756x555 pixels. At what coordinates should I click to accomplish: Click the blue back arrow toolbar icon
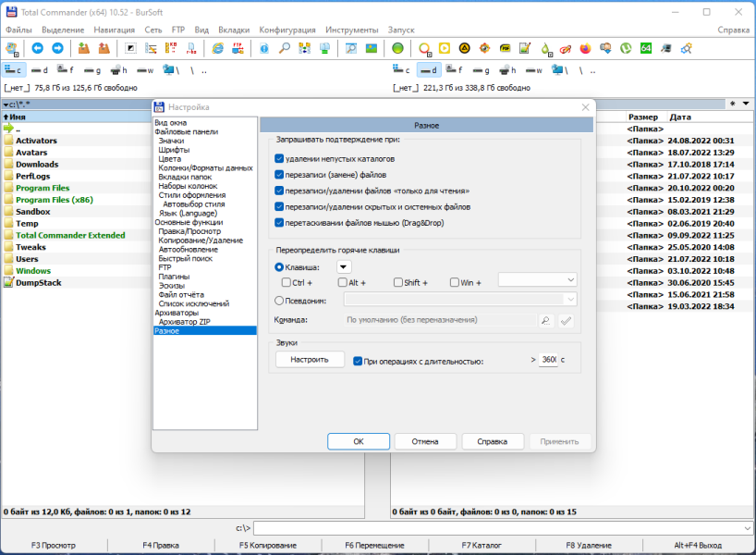(x=38, y=48)
